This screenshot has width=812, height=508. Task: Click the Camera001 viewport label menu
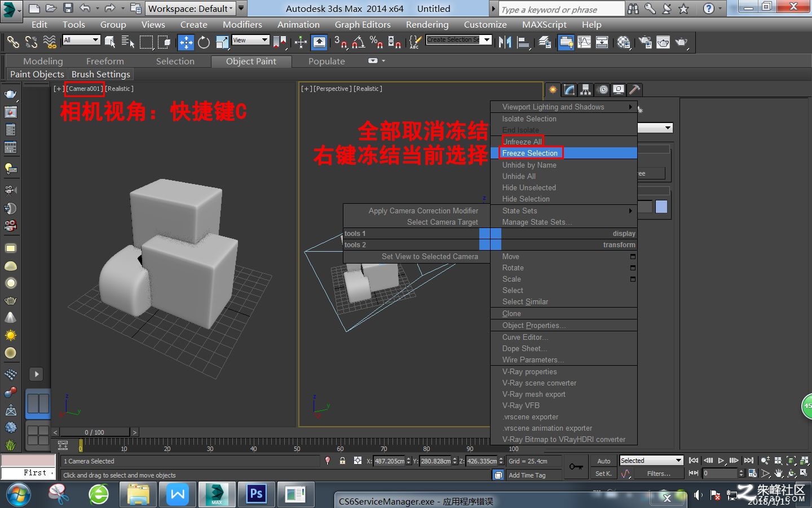[x=85, y=89]
